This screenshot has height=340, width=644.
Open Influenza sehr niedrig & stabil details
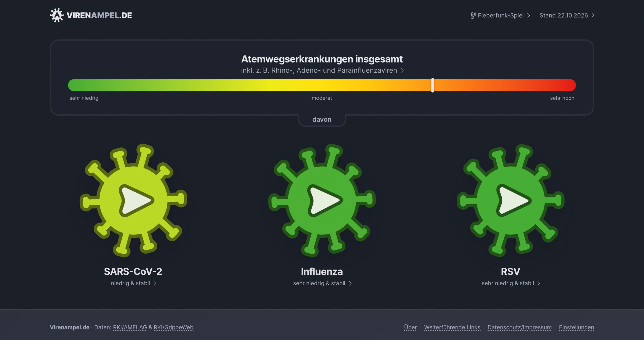click(x=319, y=283)
